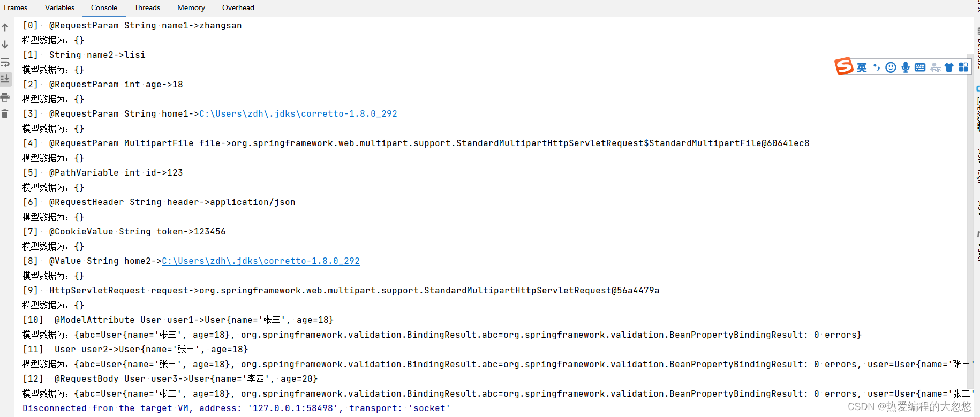980x417 pixels.
Task: Toggle Chinese/English mode '英' indicator
Action: tap(862, 67)
